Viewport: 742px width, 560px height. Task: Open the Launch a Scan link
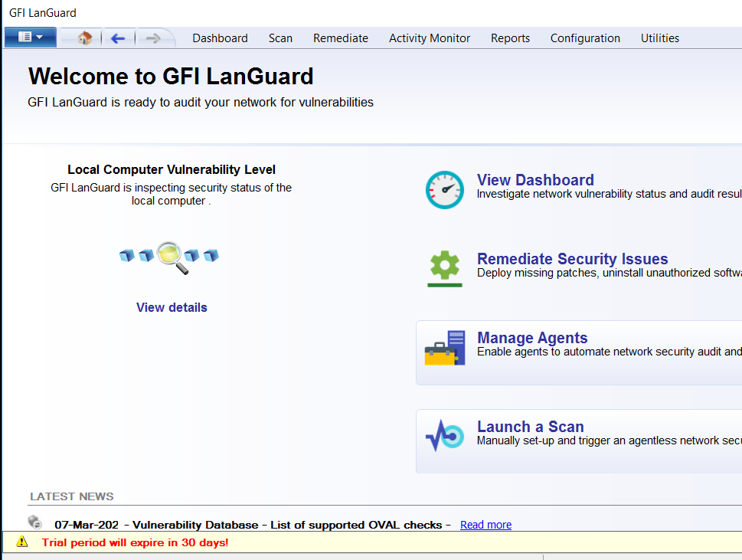[x=531, y=427]
